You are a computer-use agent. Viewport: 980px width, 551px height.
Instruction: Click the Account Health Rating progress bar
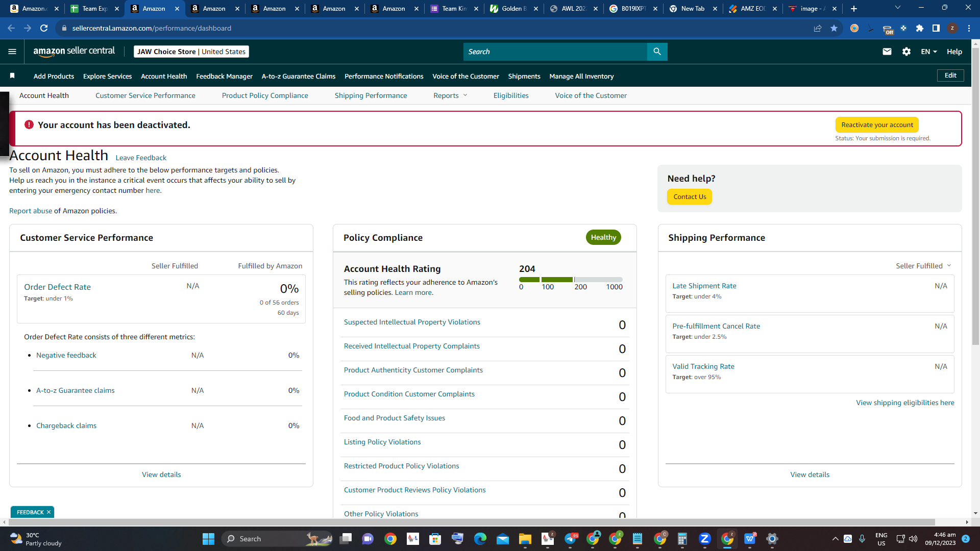571,280
